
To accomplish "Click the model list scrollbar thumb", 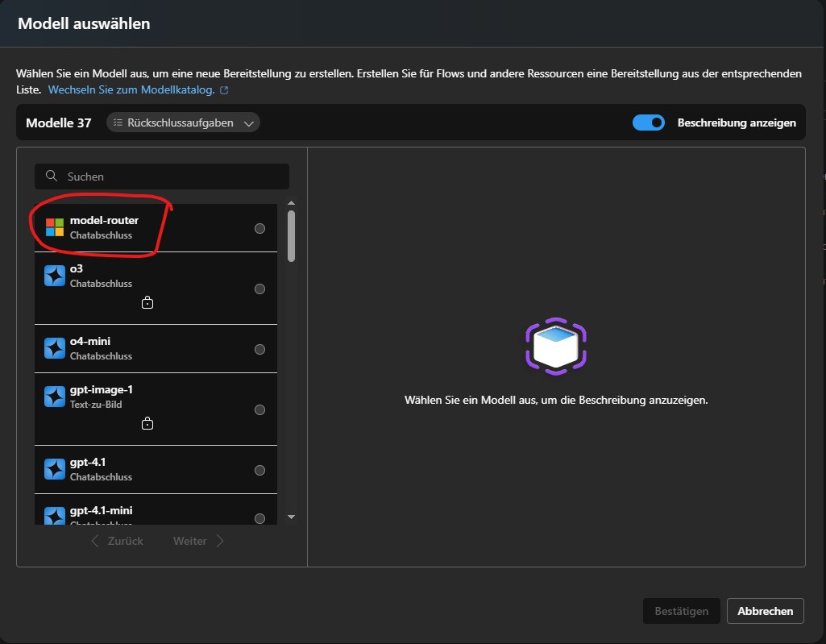I will 291,236.
